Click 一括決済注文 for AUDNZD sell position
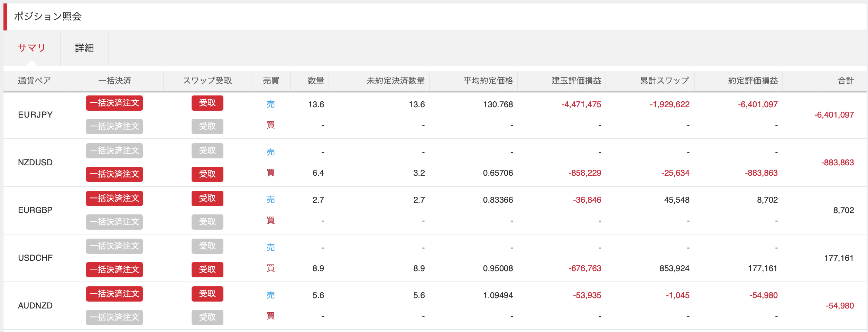Image resolution: width=868 pixels, height=332 pixels. 114,294
